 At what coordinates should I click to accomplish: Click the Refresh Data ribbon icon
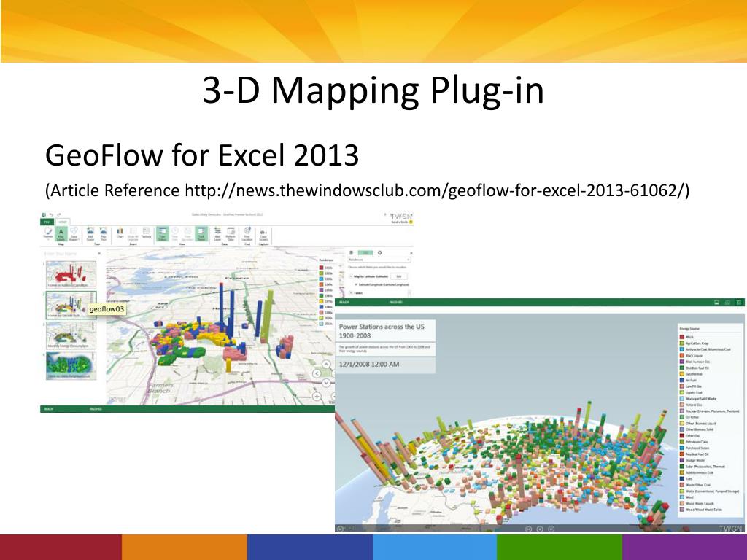(231, 233)
